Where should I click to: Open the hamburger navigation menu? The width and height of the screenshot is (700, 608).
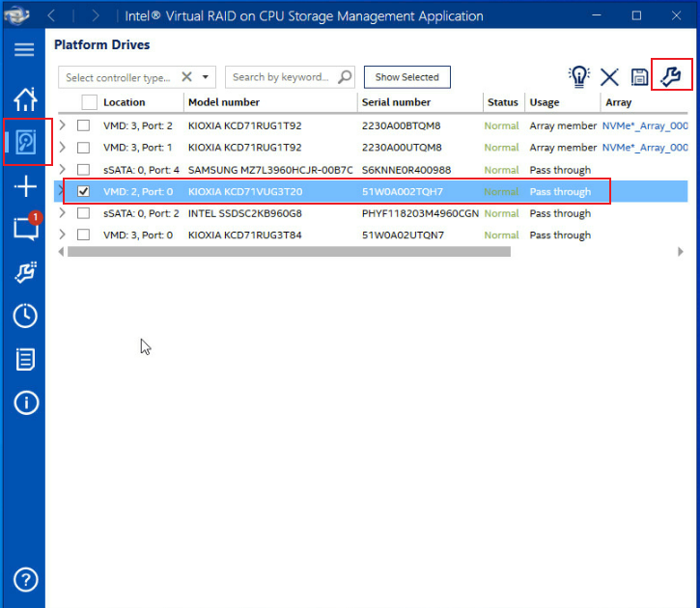tap(24, 49)
